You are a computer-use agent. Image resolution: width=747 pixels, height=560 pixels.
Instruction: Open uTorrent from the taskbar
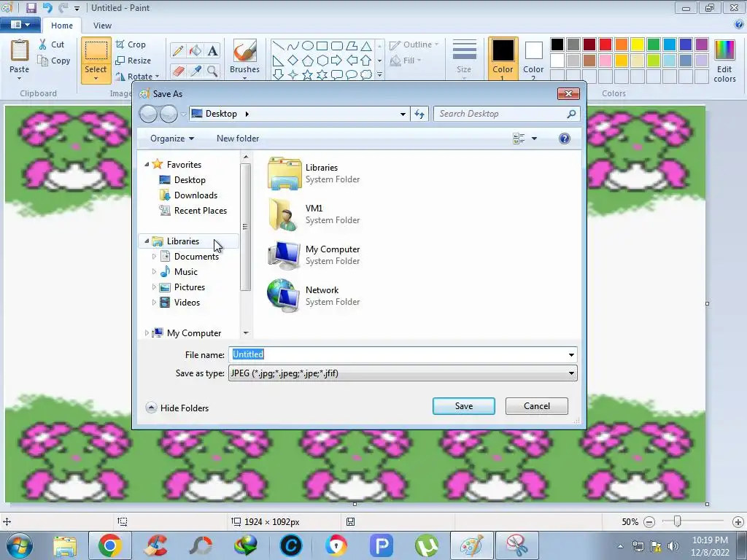click(x=426, y=545)
